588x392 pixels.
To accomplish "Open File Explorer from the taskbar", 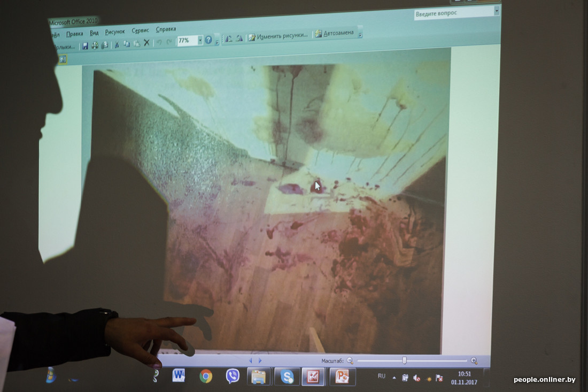I will pos(258,376).
